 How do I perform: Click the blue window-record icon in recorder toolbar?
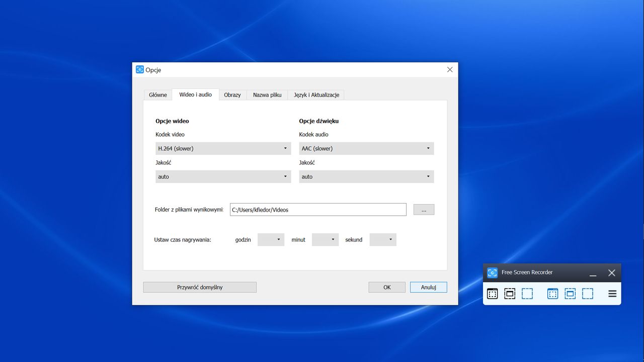tap(552, 294)
